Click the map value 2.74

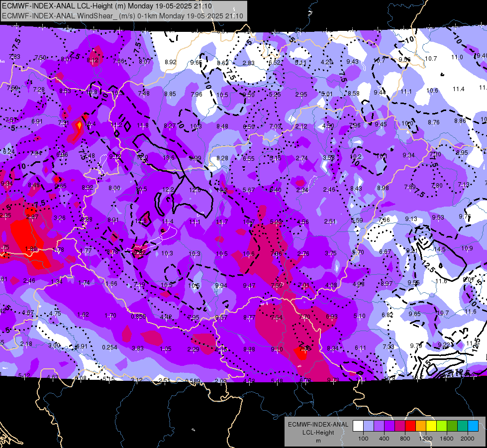tap(301, 158)
